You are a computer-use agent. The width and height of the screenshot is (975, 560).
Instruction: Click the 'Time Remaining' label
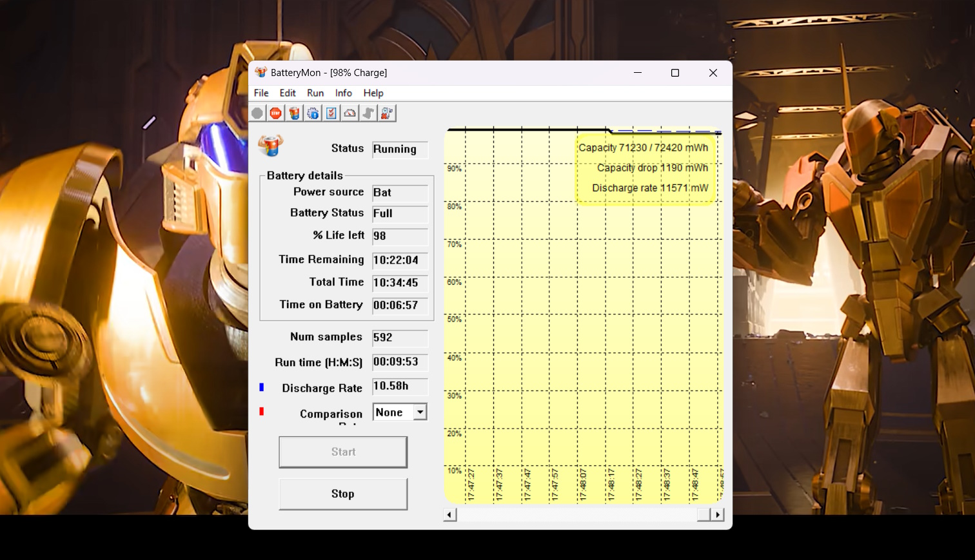[321, 259]
